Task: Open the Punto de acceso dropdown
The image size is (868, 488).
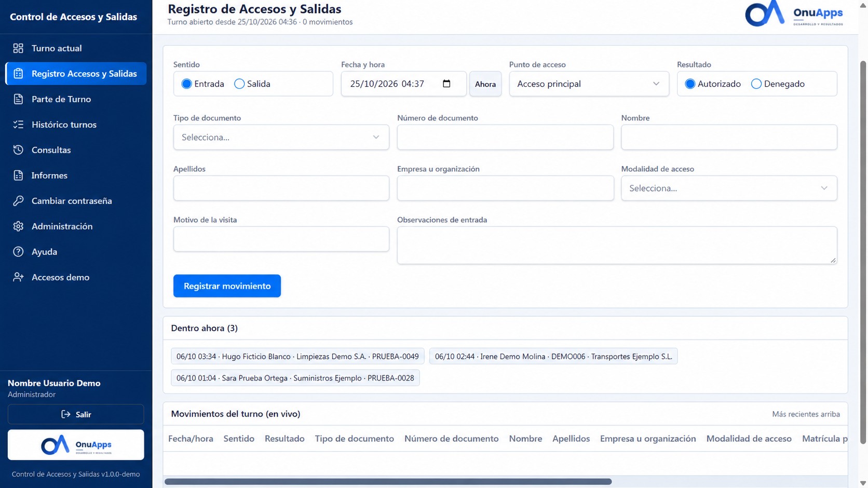Action: 589,84
